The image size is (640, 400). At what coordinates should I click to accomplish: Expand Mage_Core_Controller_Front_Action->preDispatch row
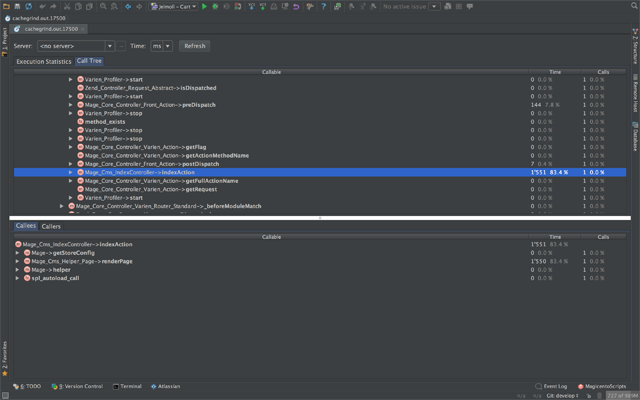click(71, 105)
